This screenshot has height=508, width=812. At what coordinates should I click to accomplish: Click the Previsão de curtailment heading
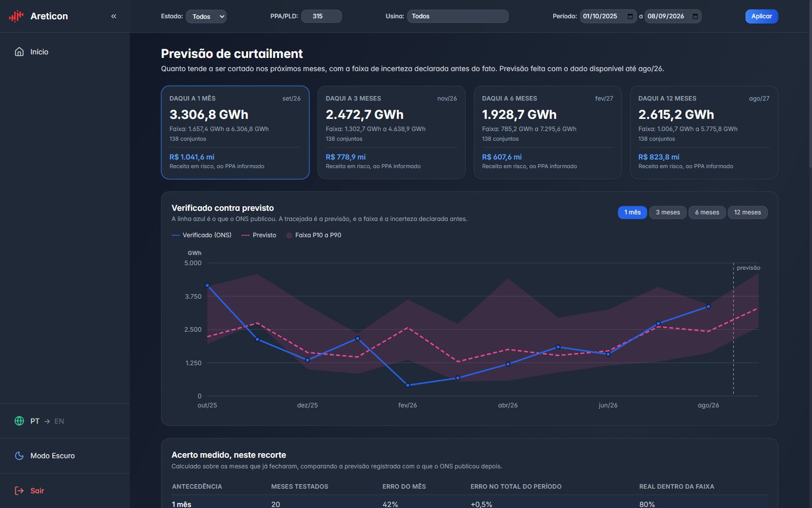232,54
